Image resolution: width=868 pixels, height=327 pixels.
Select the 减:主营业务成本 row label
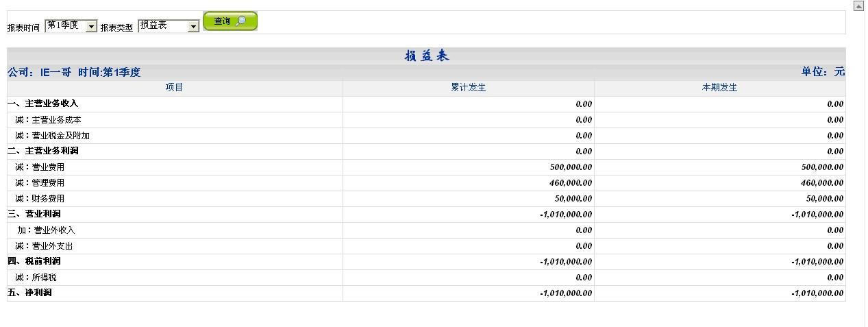click(49, 119)
